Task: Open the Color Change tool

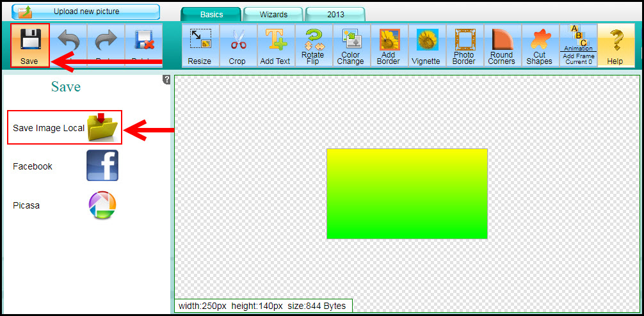Action: click(x=351, y=45)
